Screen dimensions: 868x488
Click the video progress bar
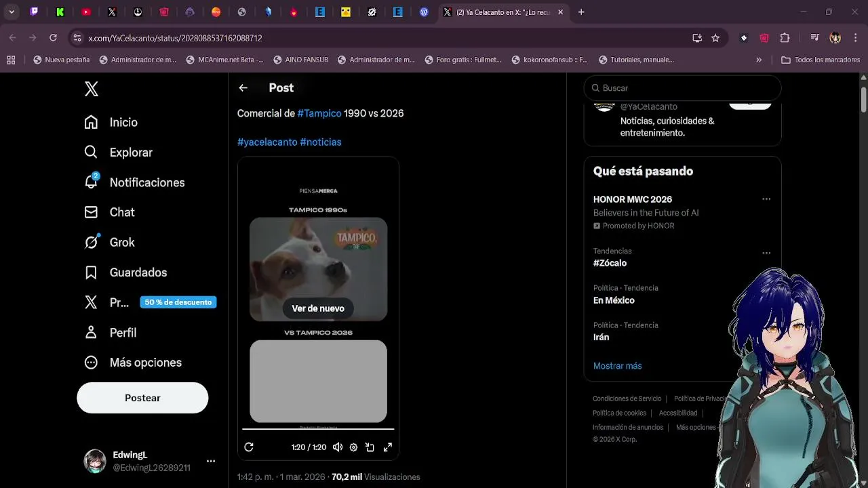click(318, 429)
